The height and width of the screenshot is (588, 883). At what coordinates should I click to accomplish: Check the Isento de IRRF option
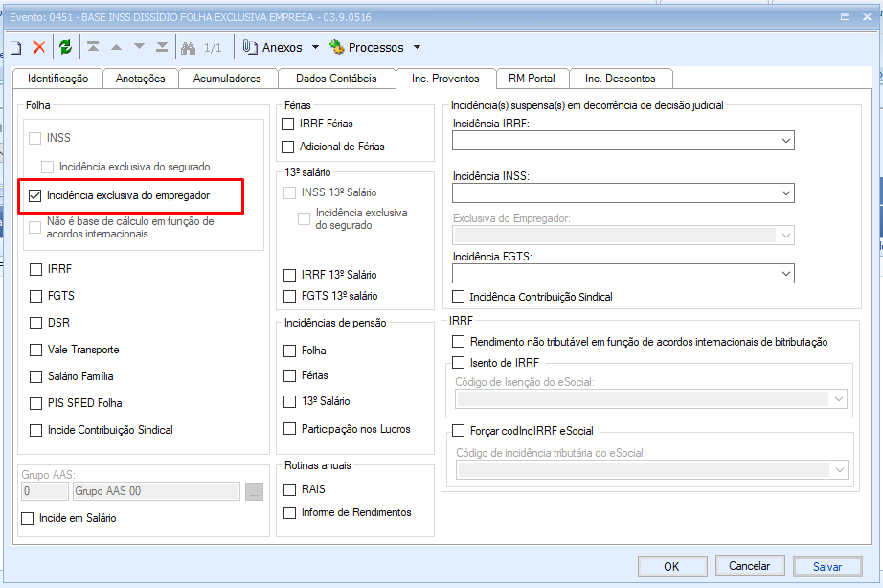[458, 362]
